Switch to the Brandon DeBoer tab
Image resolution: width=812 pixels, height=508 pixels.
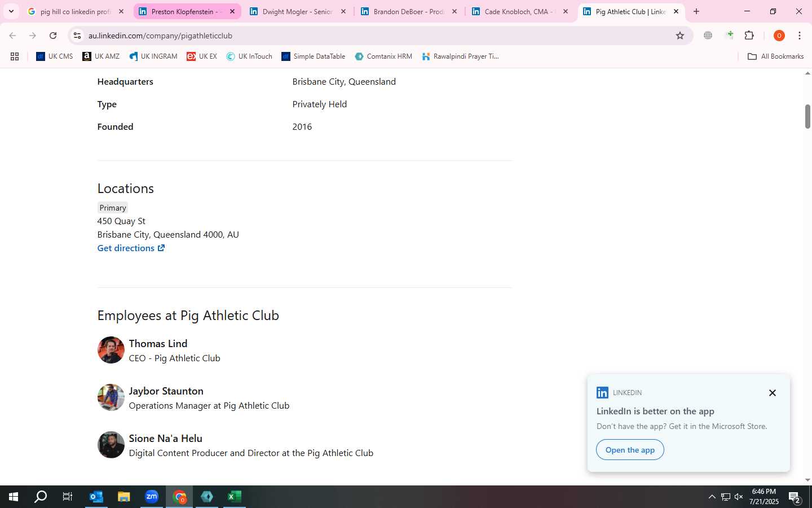click(409, 11)
